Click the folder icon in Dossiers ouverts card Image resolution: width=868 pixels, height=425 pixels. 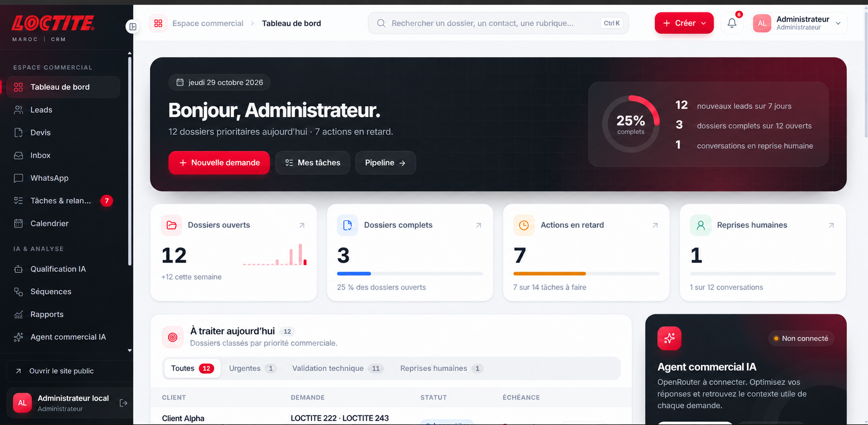[171, 225]
